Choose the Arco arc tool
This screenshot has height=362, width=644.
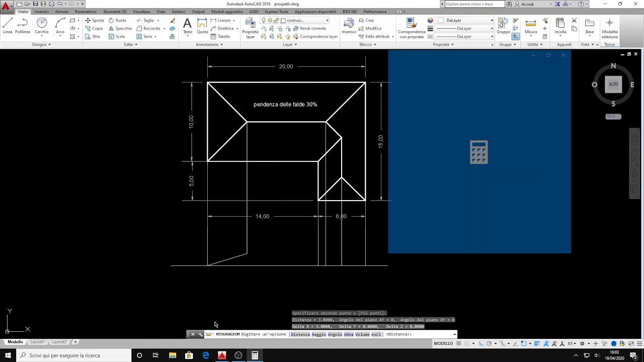(60, 26)
